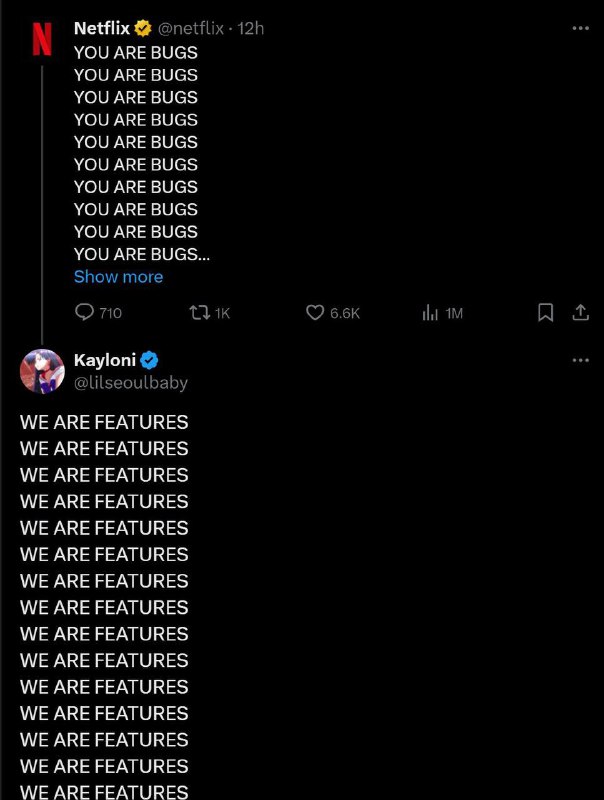Image resolution: width=604 pixels, height=800 pixels.
Task: Repost the Netflix tweet via the 1K icon
Action: coord(198,313)
